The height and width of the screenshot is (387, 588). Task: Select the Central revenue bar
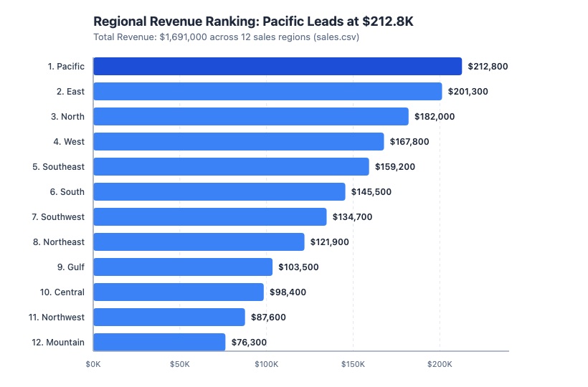pos(179,292)
